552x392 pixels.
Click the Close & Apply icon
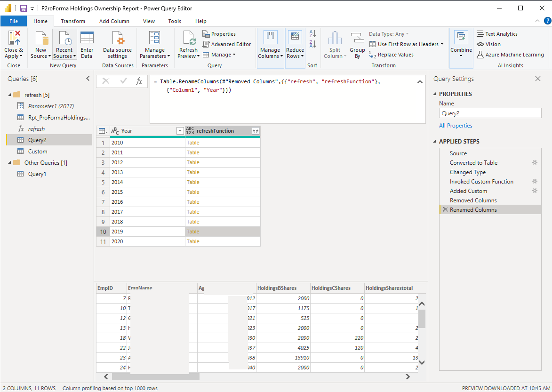[x=14, y=39]
